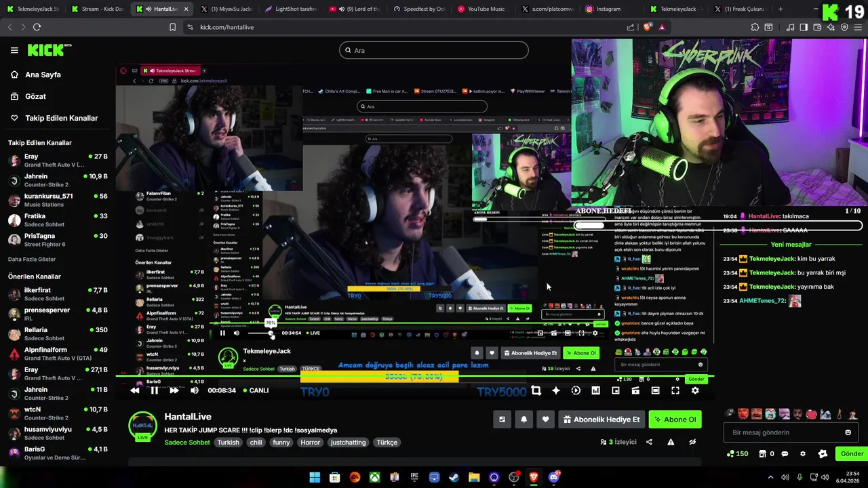Open Takip Edilen Kanallar in sidebar
This screenshot has width=868, height=488.
point(61,118)
